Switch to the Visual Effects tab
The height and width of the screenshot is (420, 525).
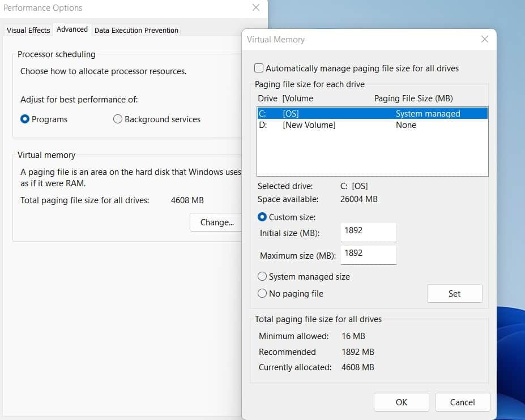[x=27, y=30]
